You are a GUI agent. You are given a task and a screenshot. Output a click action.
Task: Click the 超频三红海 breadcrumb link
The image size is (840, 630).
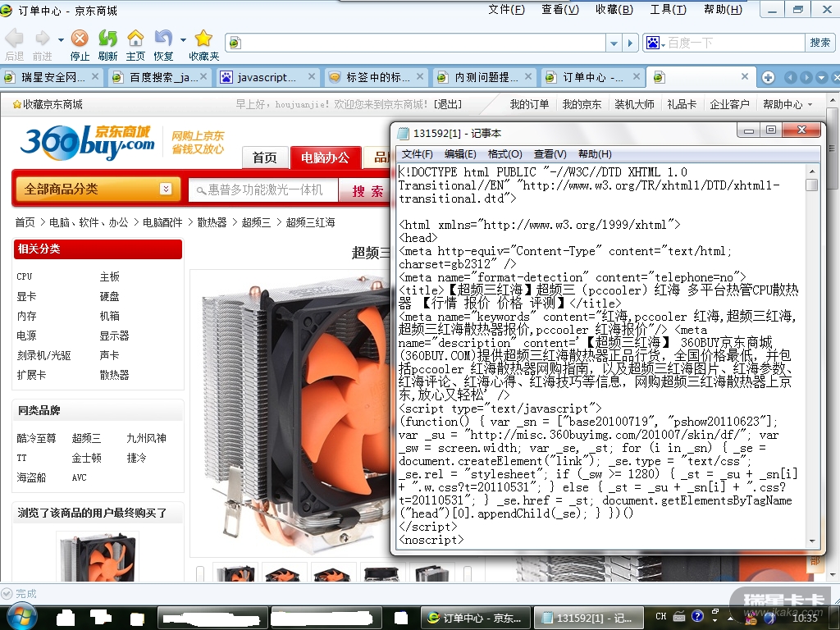point(310,222)
